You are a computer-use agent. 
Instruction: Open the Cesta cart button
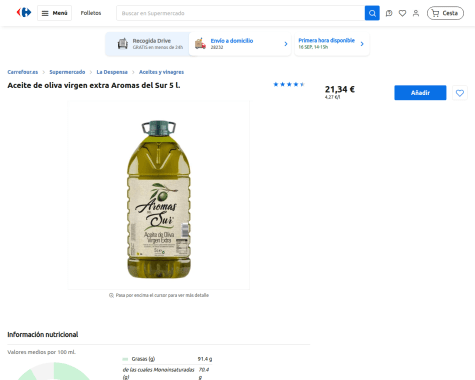[x=445, y=13]
